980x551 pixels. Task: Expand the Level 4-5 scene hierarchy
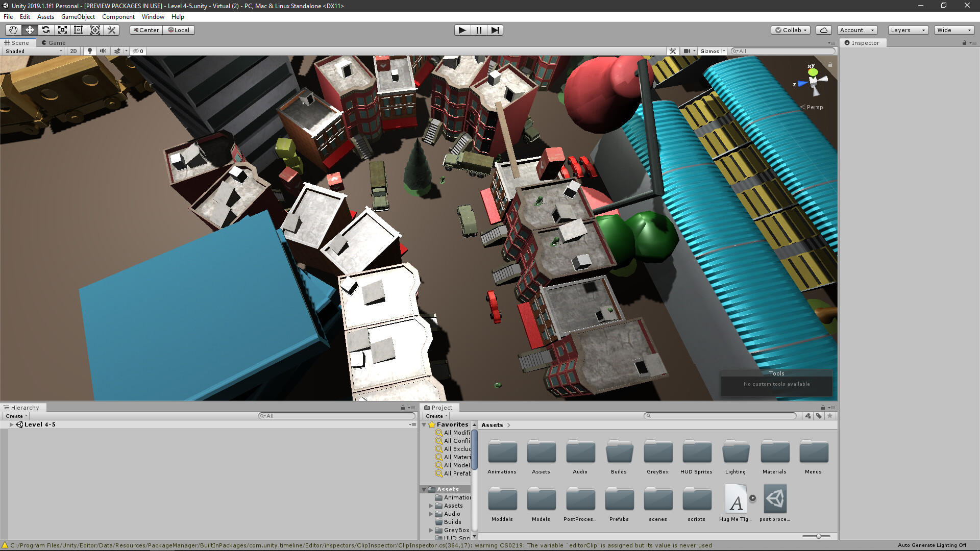point(11,424)
